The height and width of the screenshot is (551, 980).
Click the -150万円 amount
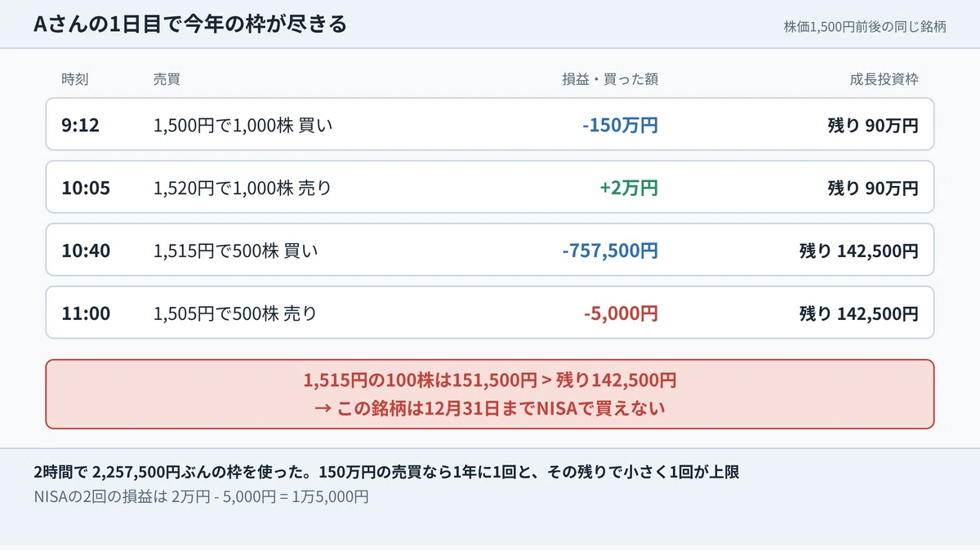[x=620, y=126]
